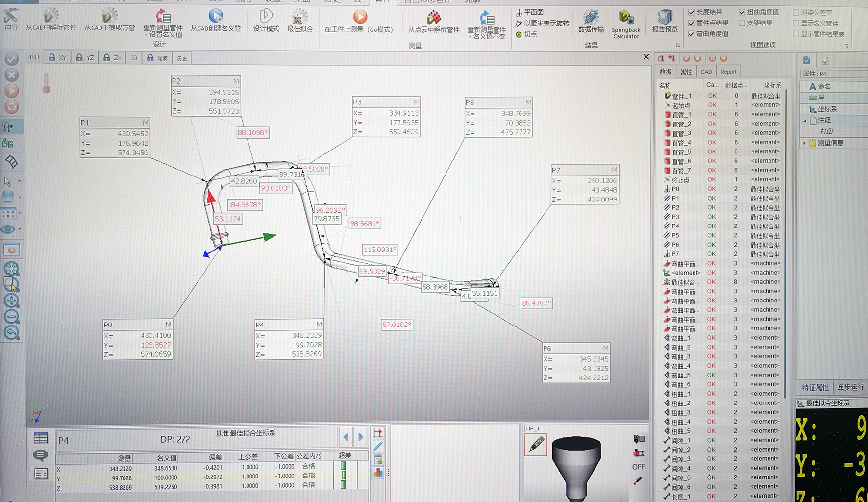Click the bar chart icon beside results table
This screenshot has height=502, width=868.
(x=378, y=473)
